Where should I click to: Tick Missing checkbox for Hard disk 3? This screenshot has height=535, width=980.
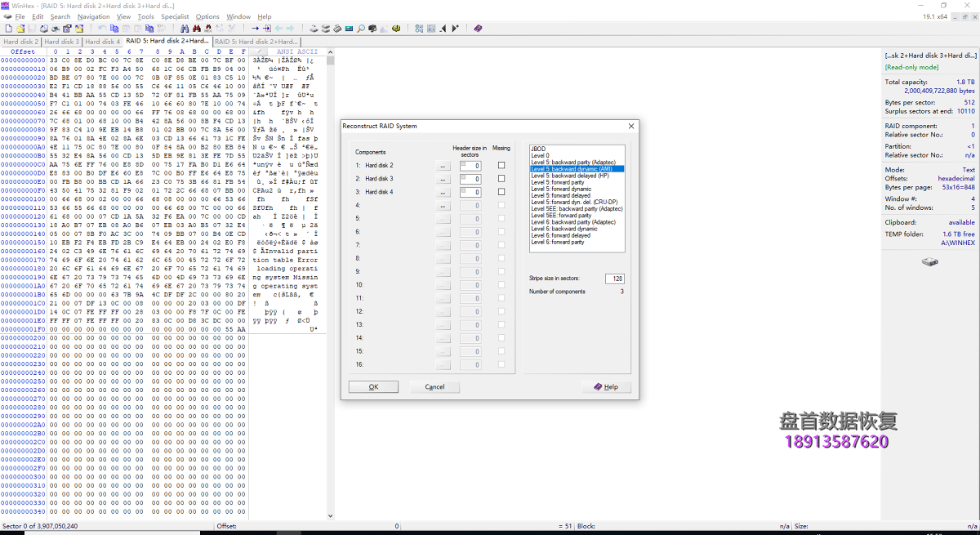tap(501, 178)
